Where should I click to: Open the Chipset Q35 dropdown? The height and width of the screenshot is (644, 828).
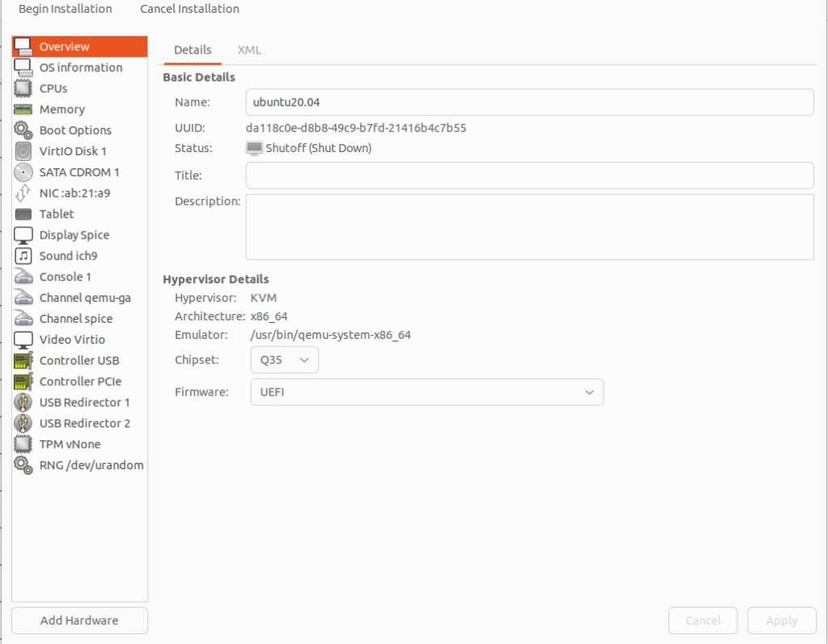[284, 360]
